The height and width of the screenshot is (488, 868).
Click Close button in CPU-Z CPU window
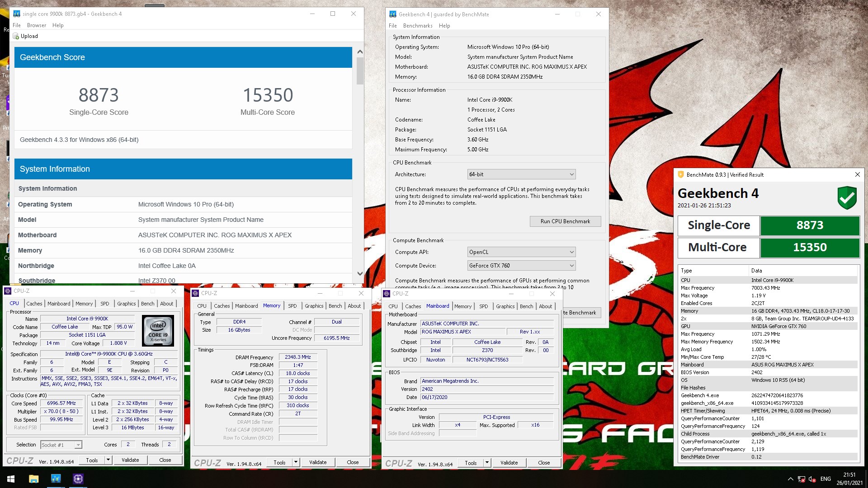[x=165, y=460]
